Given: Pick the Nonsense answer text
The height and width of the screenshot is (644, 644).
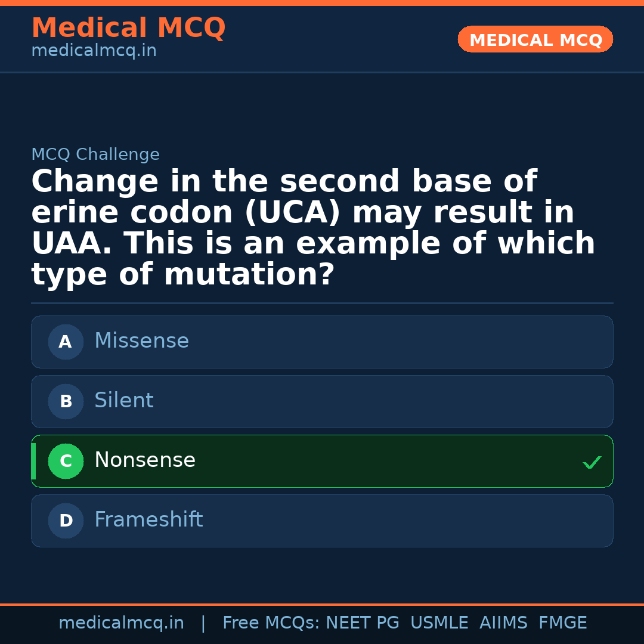Looking at the screenshot, I should point(144,460).
